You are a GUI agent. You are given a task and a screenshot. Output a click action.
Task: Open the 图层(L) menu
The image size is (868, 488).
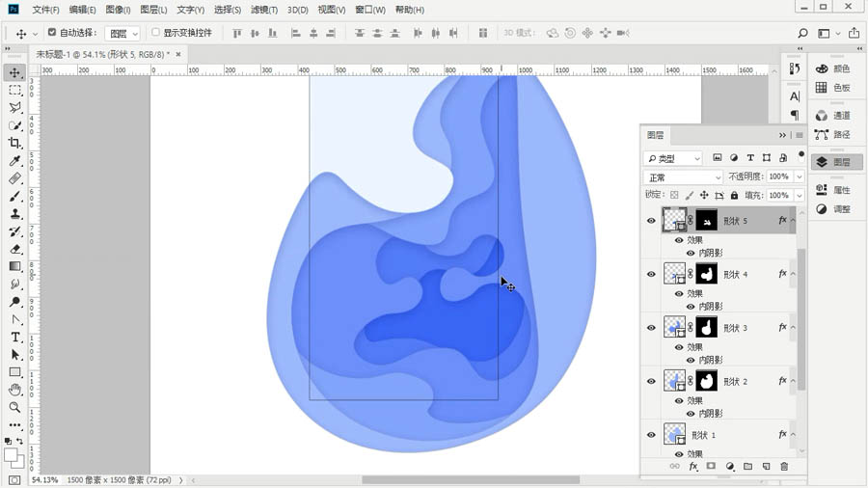point(153,10)
